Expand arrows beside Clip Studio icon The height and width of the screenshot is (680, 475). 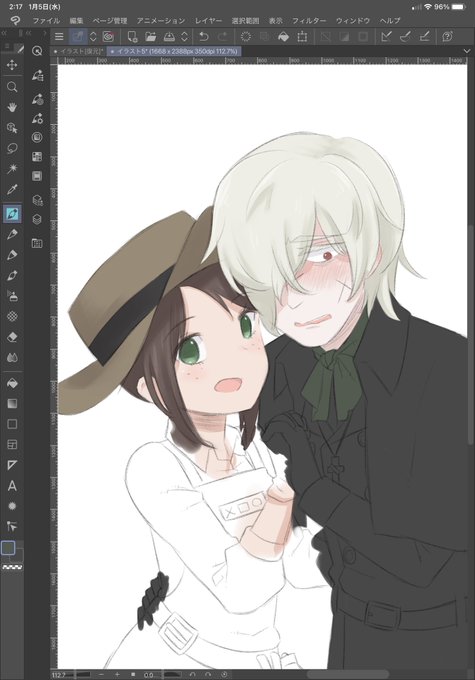coord(93,37)
